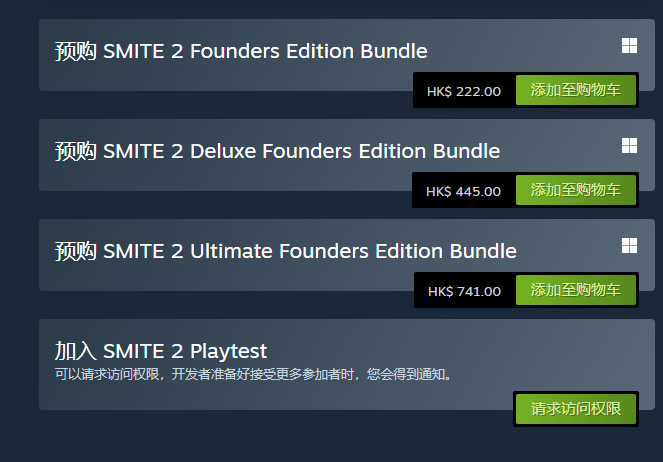The image size is (663, 462).
Task: Click Windows icon on Founders Edition Bundle
Action: coord(629,46)
